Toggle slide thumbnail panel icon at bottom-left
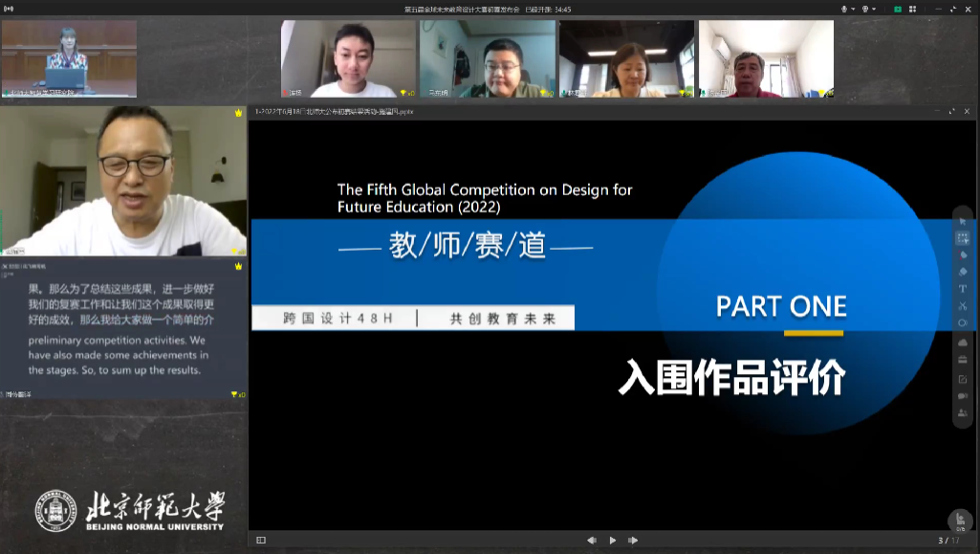The height and width of the screenshot is (554, 980). click(260, 541)
